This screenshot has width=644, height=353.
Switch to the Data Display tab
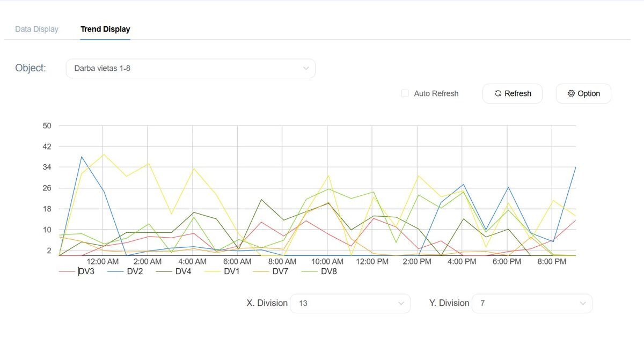[36, 29]
